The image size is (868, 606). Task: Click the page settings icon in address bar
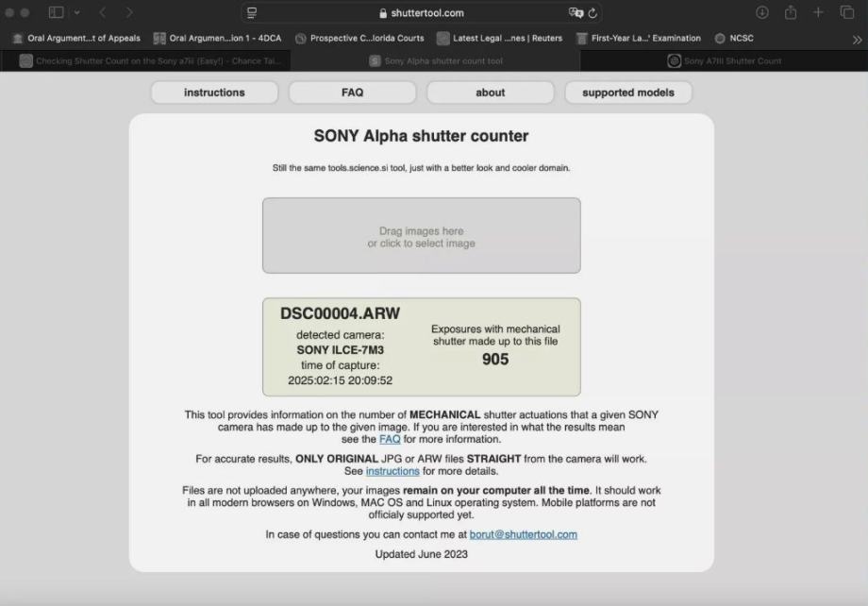[x=252, y=12]
